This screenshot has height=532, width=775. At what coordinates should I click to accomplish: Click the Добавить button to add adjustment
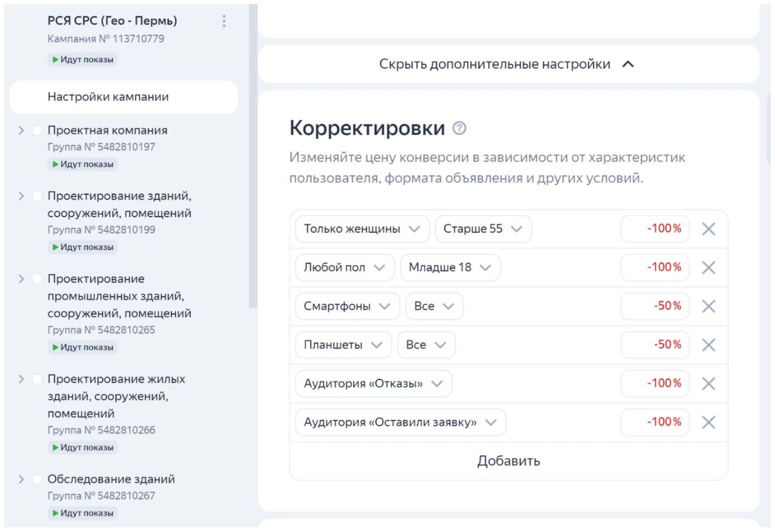[x=509, y=461]
